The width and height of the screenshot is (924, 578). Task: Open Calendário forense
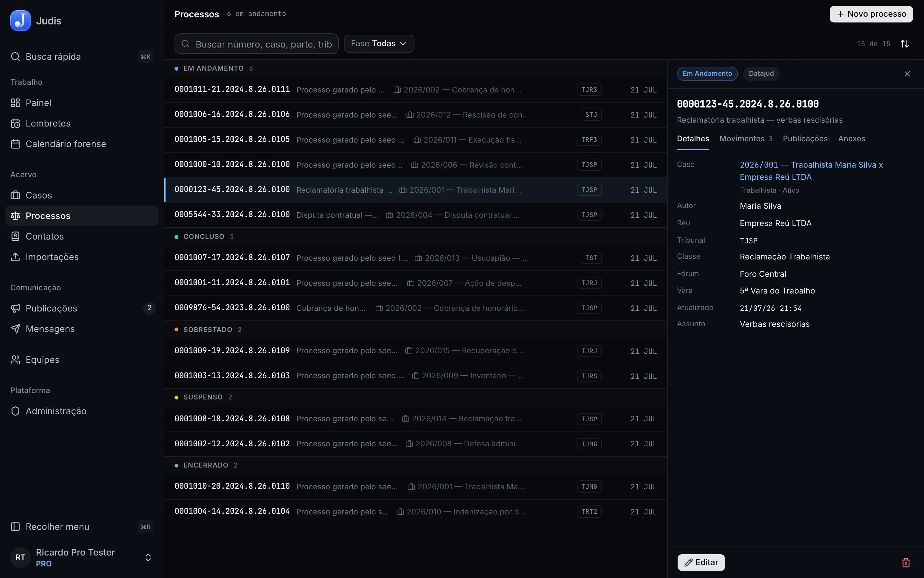point(82,144)
